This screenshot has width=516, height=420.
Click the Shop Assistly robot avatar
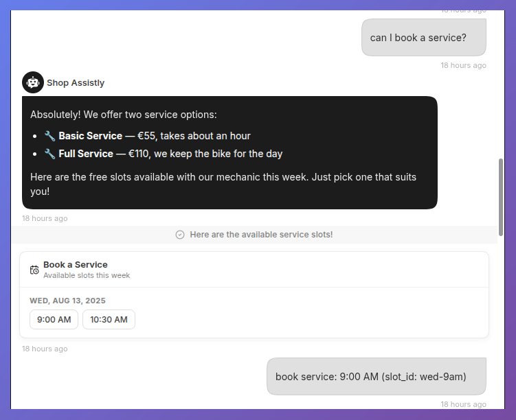click(x=33, y=82)
